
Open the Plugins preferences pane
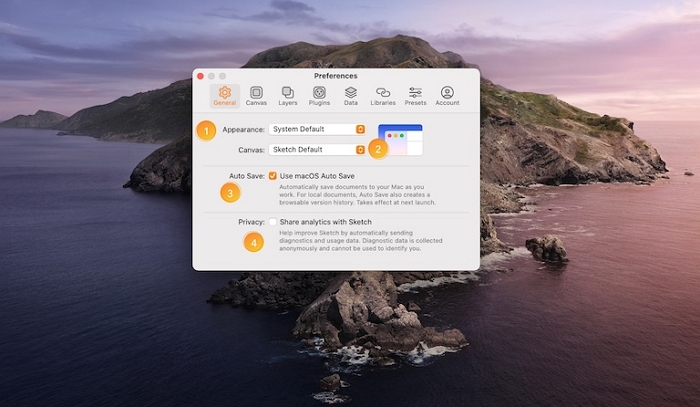[x=319, y=95]
